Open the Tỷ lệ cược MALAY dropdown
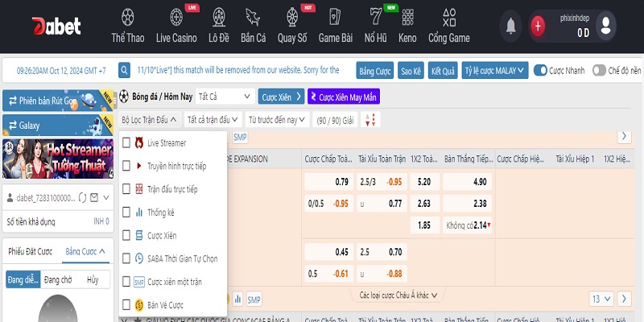 coord(494,70)
